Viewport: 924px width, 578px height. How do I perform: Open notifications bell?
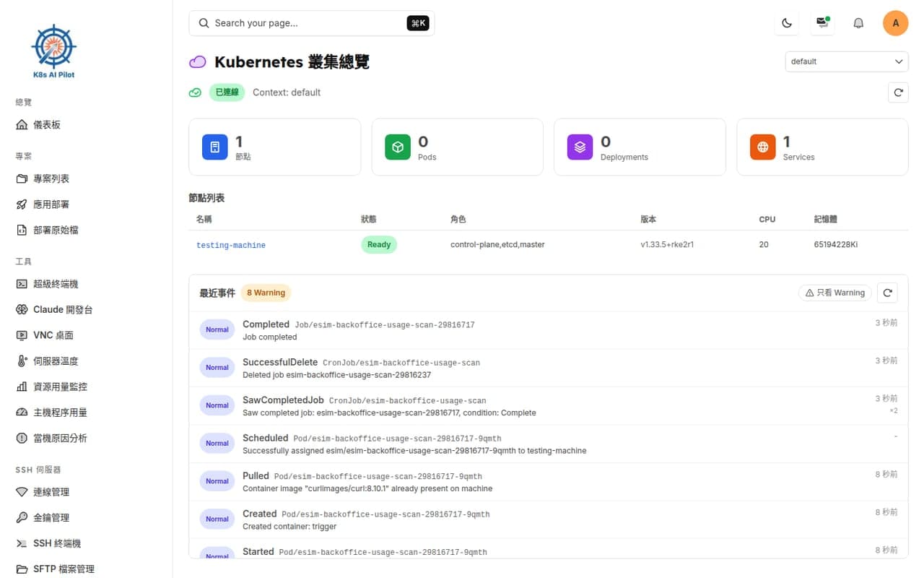858,23
